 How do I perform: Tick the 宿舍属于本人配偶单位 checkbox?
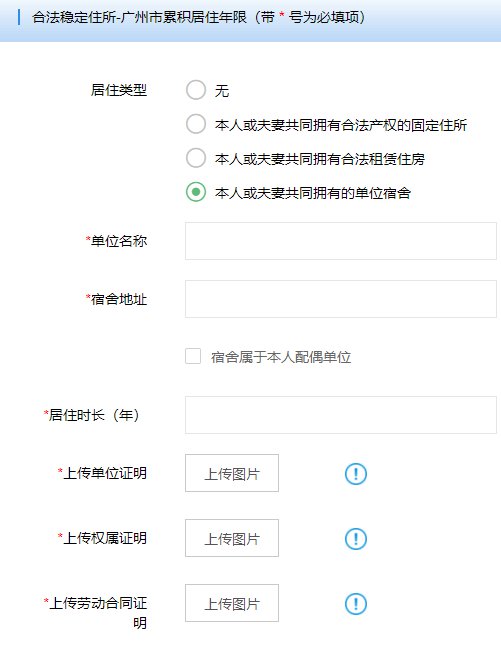tap(193, 356)
